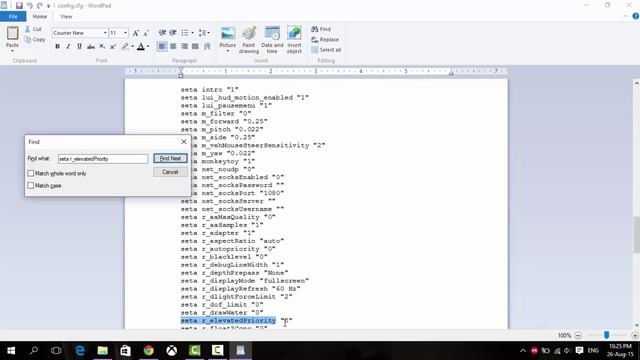Expand the font color dropdown arrow
The height and width of the screenshot is (360, 640).
pyautogui.click(x=148, y=47)
